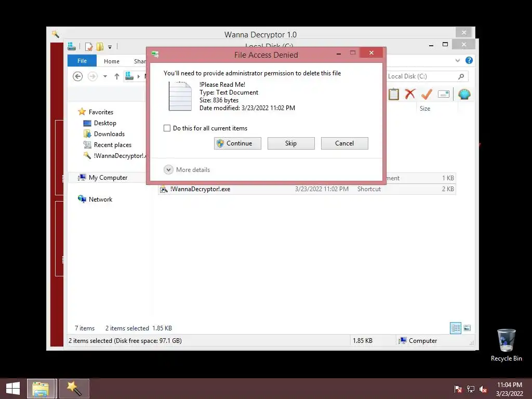The image size is (532, 399).
Task: Expand More details in the dialog
Action: point(187,170)
